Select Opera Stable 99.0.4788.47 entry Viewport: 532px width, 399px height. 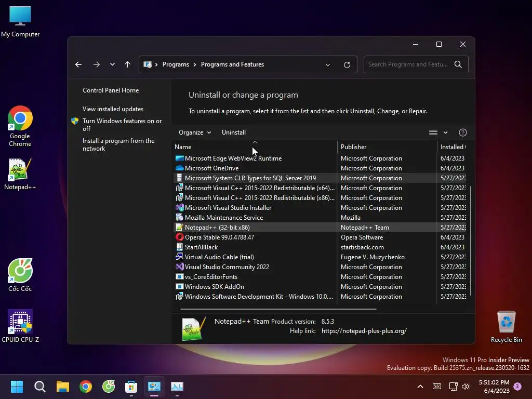(x=320, y=237)
